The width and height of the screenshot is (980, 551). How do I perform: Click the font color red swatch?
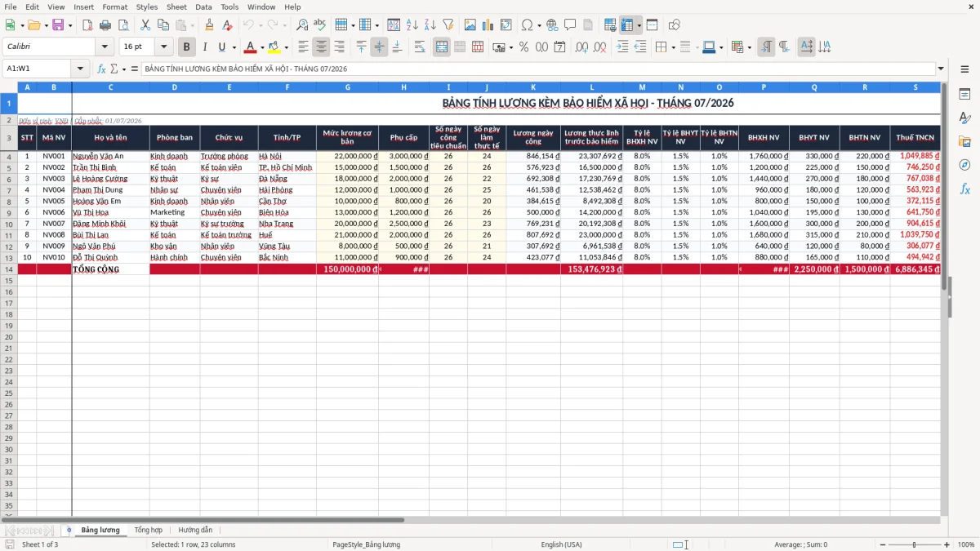(x=251, y=47)
